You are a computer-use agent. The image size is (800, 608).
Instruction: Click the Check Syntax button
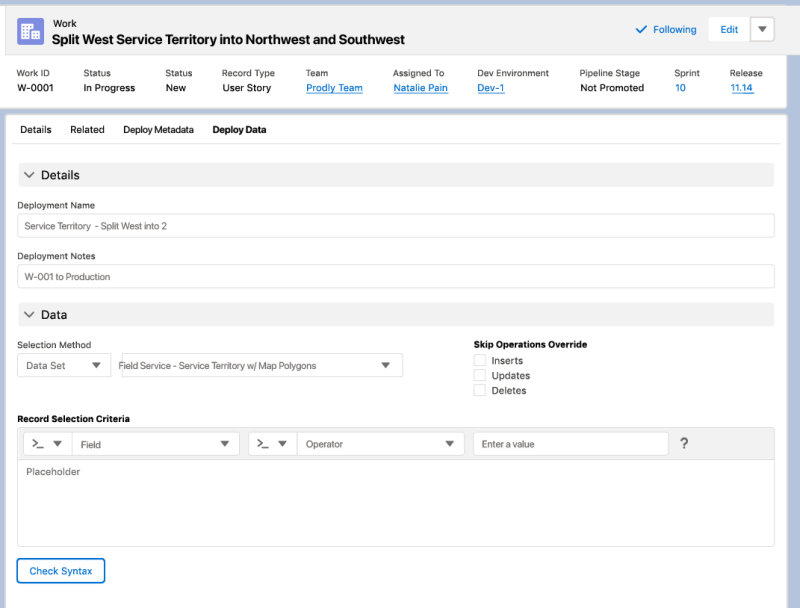click(61, 571)
